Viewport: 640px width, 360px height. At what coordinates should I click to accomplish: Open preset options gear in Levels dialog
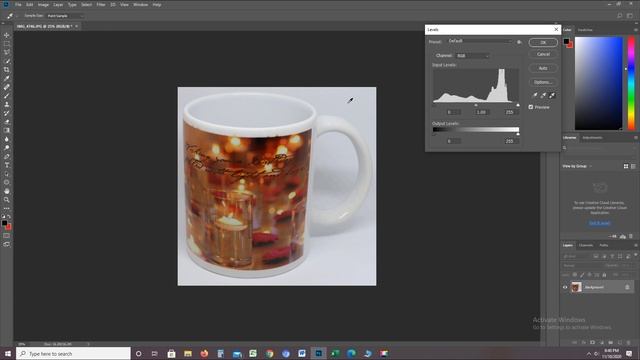click(x=519, y=42)
